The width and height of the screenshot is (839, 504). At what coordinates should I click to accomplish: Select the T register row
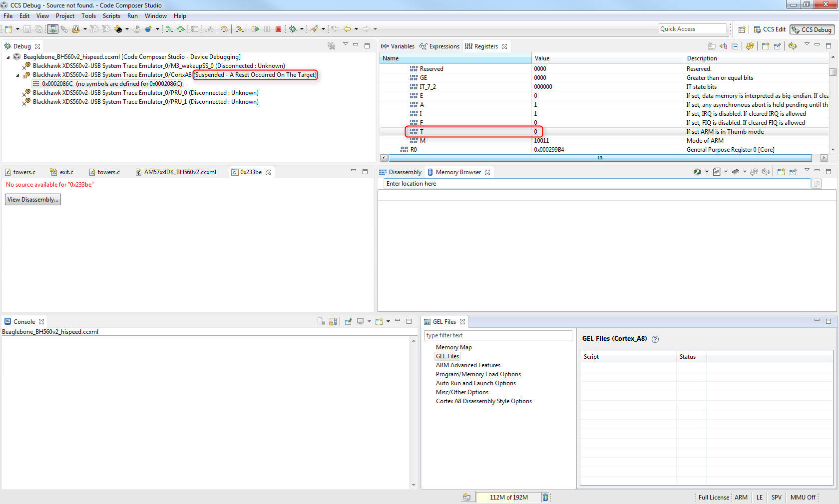(x=604, y=132)
